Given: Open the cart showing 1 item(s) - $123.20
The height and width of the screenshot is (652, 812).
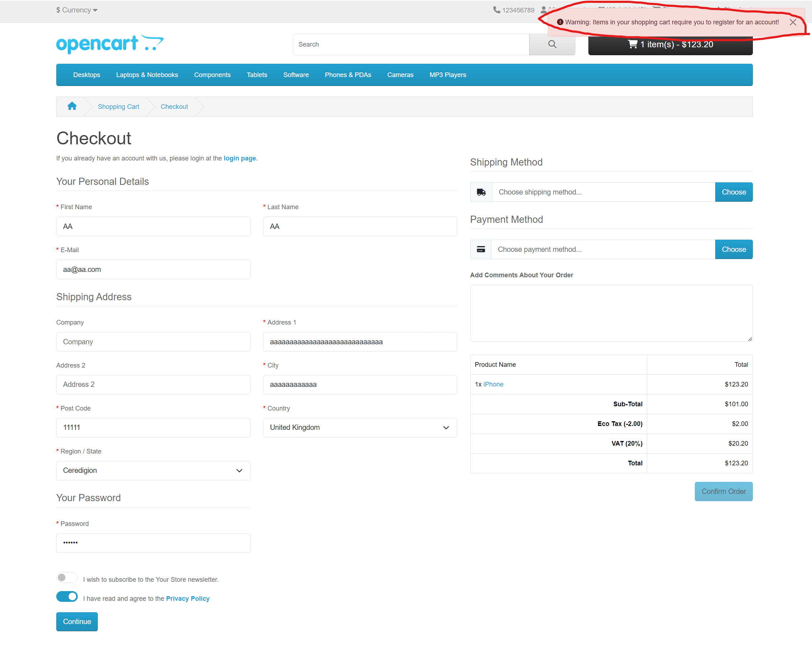Looking at the screenshot, I should point(670,45).
